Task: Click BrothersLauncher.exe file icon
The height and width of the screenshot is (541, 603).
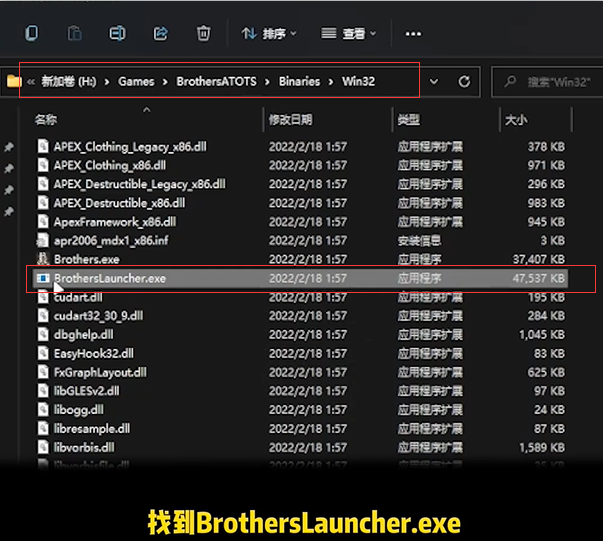Action: coord(43,278)
